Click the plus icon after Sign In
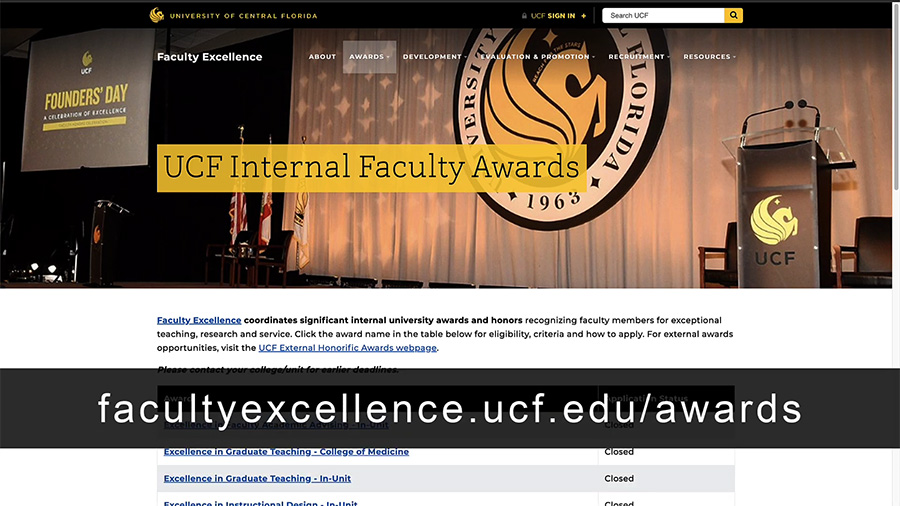Image resolution: width=900 pixels, height=506 pixels. [x=584, y=16]
